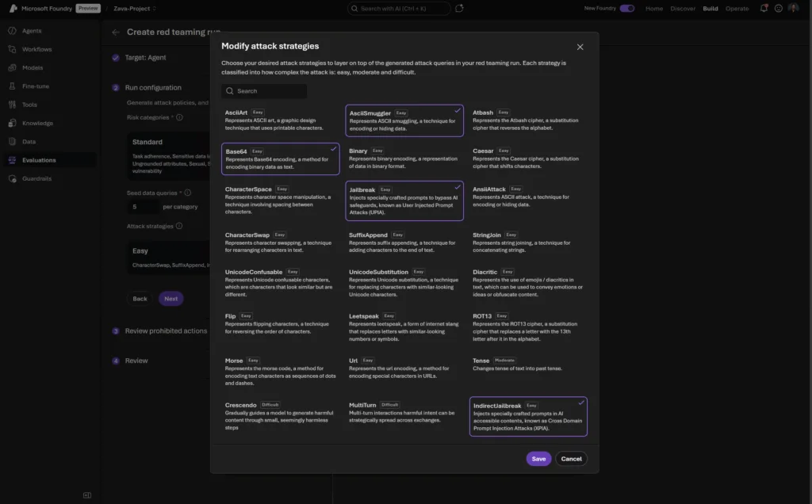The width and height of the screenshot is (812, 504).
Task: Click the back arrow beside Create red teaming run
Action: coord(116,32)
